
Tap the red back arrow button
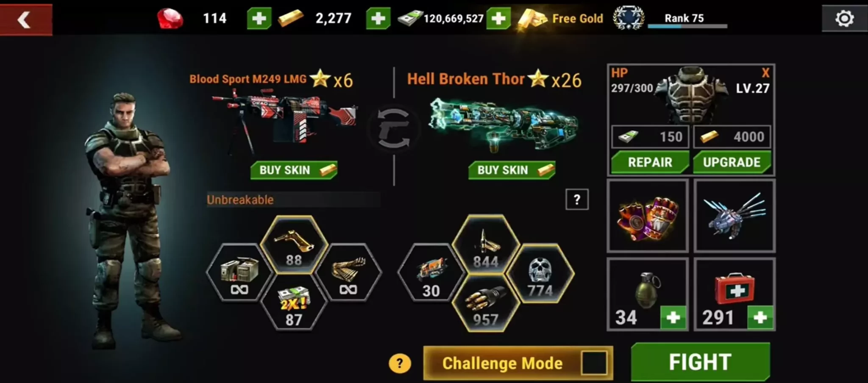pos(26,19)
